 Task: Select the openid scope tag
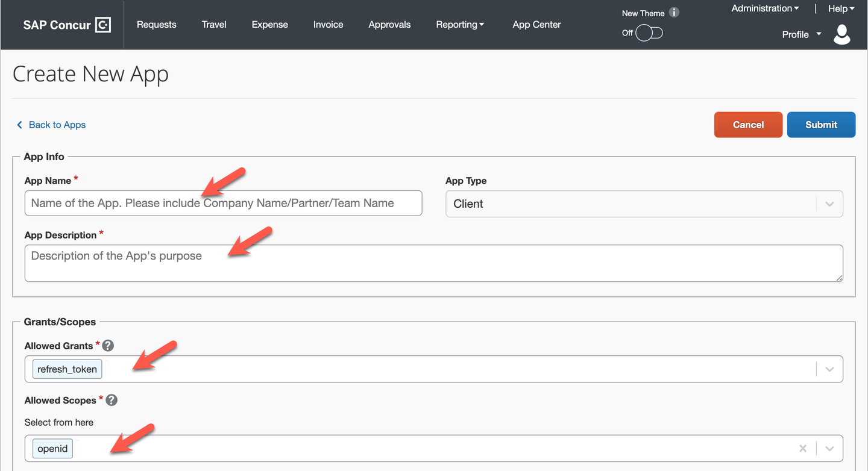tap(52, 449)
